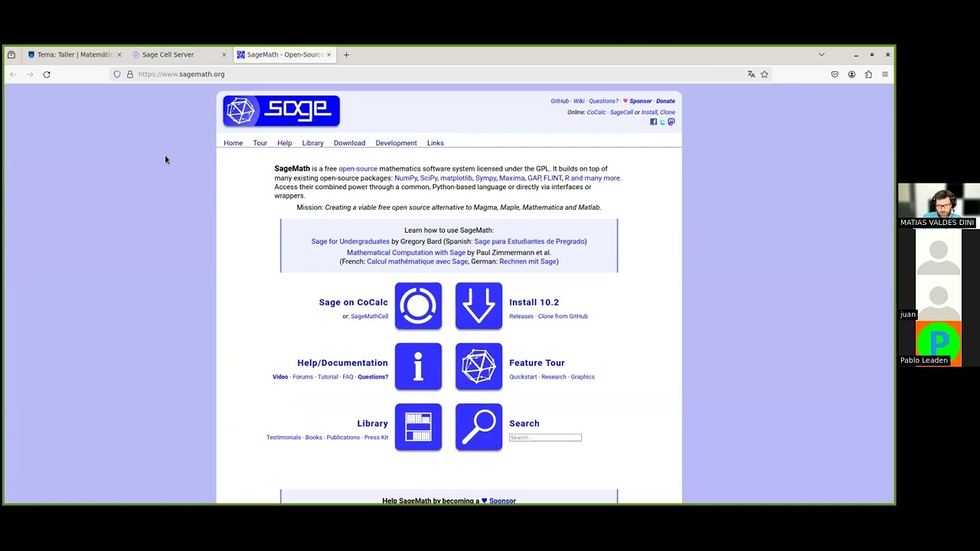Open the Quickstart link under Feature Tour
Viewport: 980px width, 551px height.
click(523, 377)
